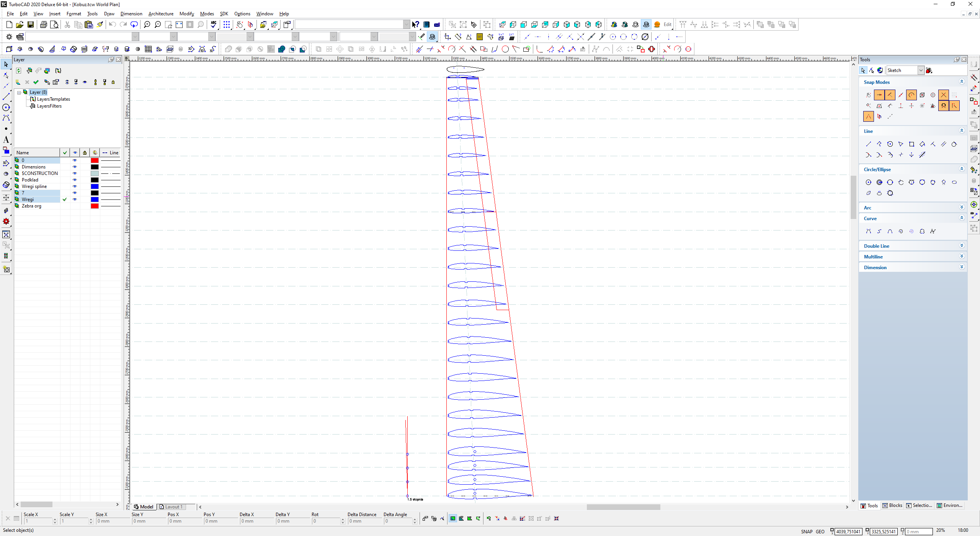Switch to the Blocks panel tab

click(x=892, y=505)
